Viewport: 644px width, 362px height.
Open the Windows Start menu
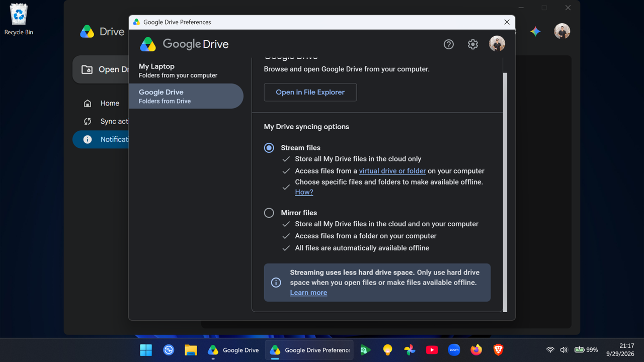[x=146, y=350]
